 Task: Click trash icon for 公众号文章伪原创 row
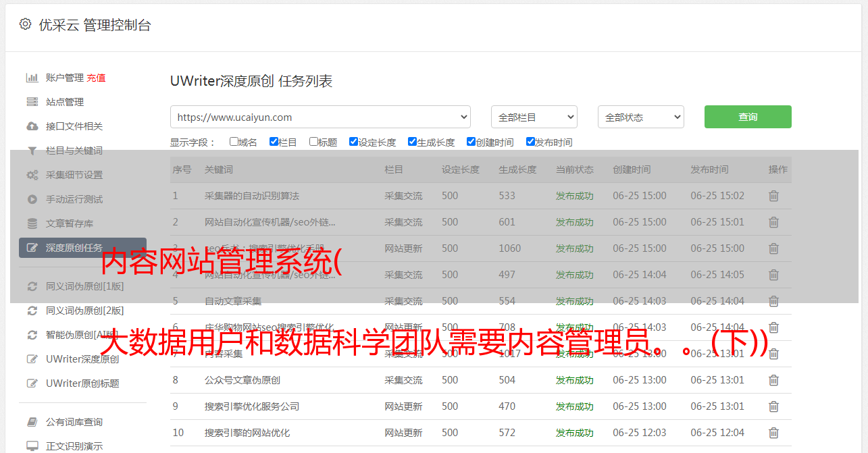point(773,380)
